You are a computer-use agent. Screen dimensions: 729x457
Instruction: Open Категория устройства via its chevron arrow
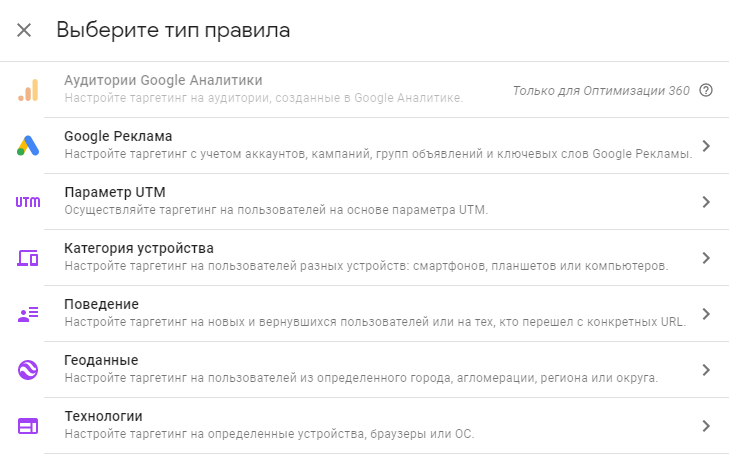706,258
